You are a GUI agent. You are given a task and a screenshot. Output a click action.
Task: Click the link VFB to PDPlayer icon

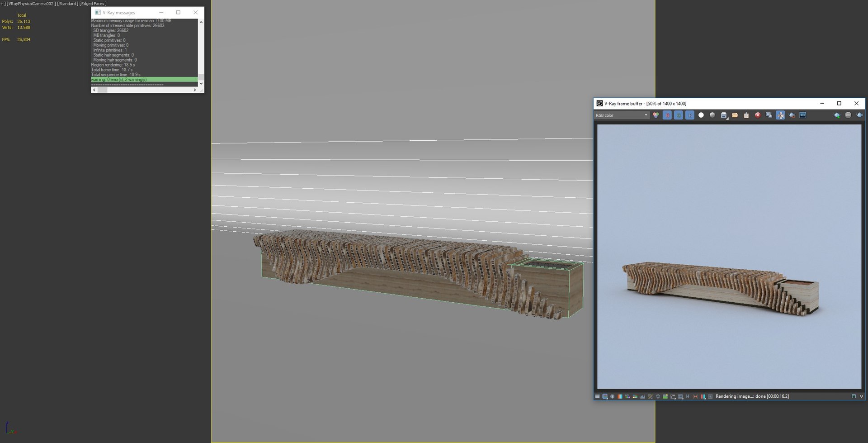pyautogui.click(x=803, y=115)
